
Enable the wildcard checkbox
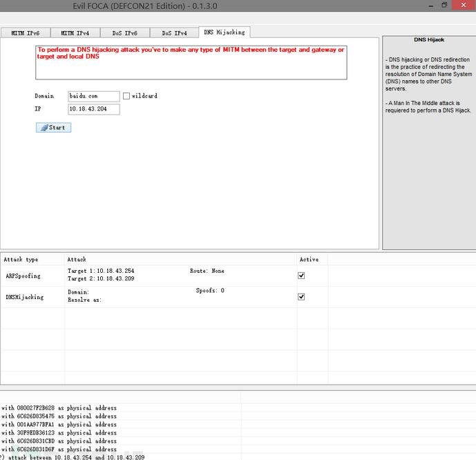coord(126,96)
